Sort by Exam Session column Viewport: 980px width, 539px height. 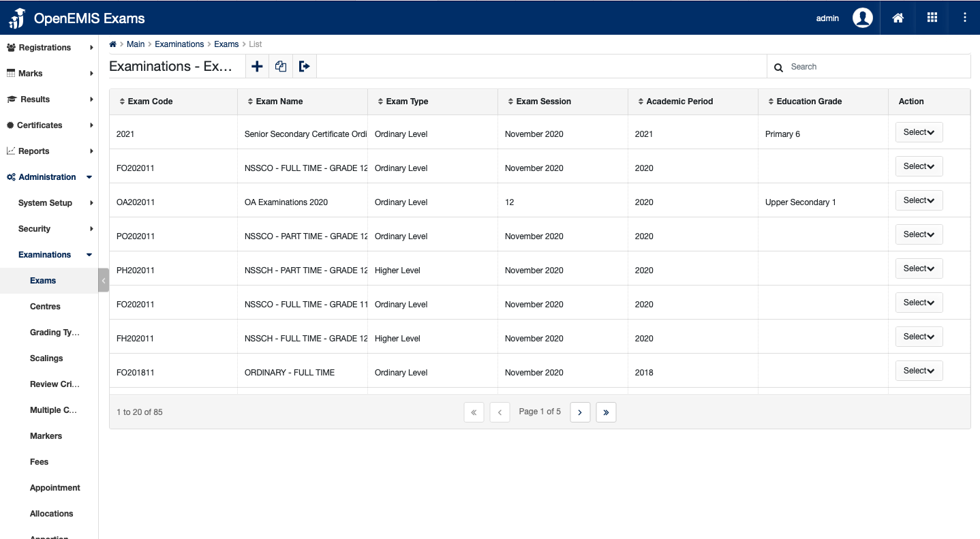[539, 102]
